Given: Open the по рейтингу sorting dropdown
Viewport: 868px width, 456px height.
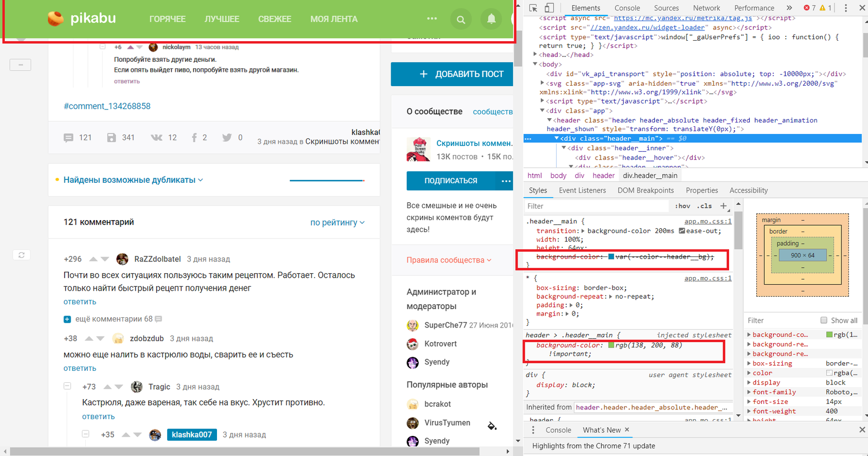Looking at the screenshot, I should [337, 222].
